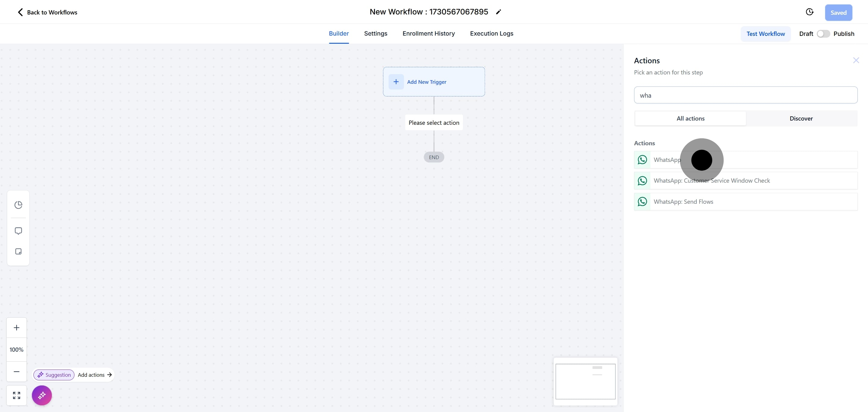Open the comment bubble icon
The height and width of the screenshot is (412, 868).
point(18,231)
